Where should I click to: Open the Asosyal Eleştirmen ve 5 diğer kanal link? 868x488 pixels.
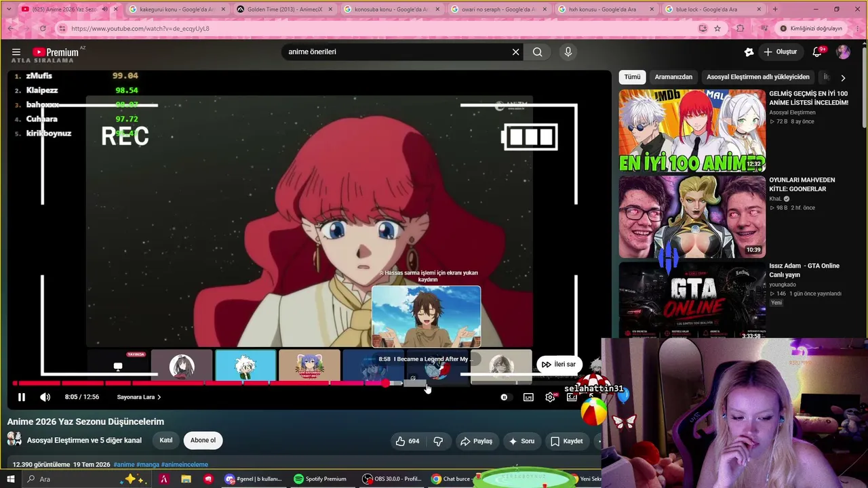[84, 441]
